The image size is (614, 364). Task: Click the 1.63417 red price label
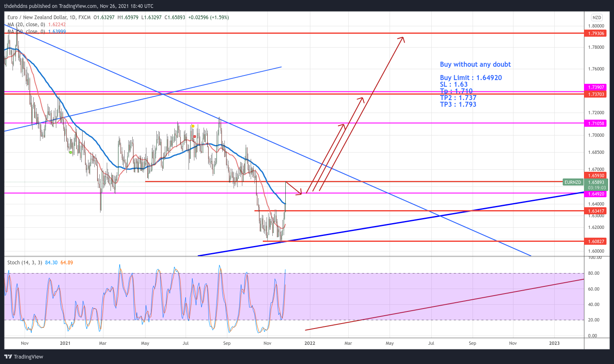click(596, 211)
